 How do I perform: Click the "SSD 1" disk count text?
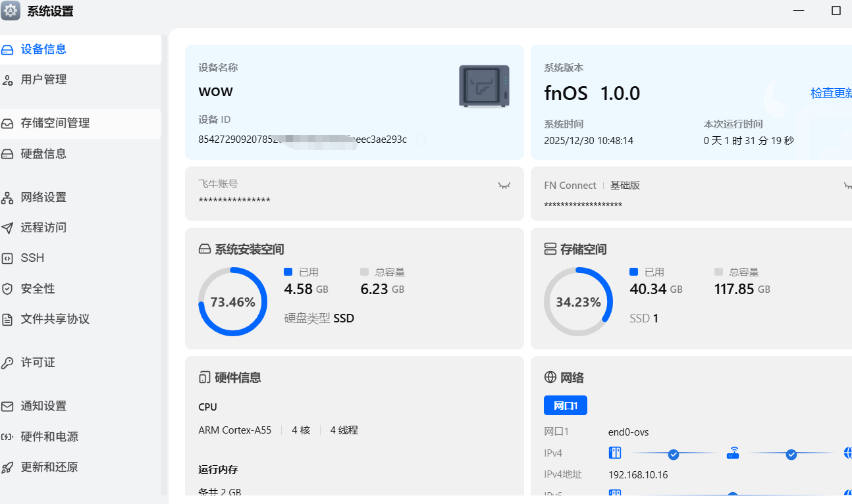point(644,318)
